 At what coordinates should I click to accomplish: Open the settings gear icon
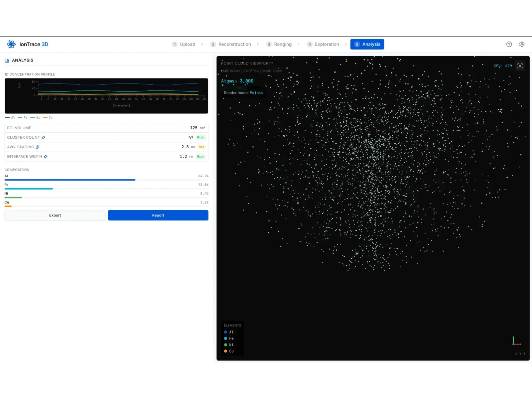pyautogui.click(x=522, y=44)
